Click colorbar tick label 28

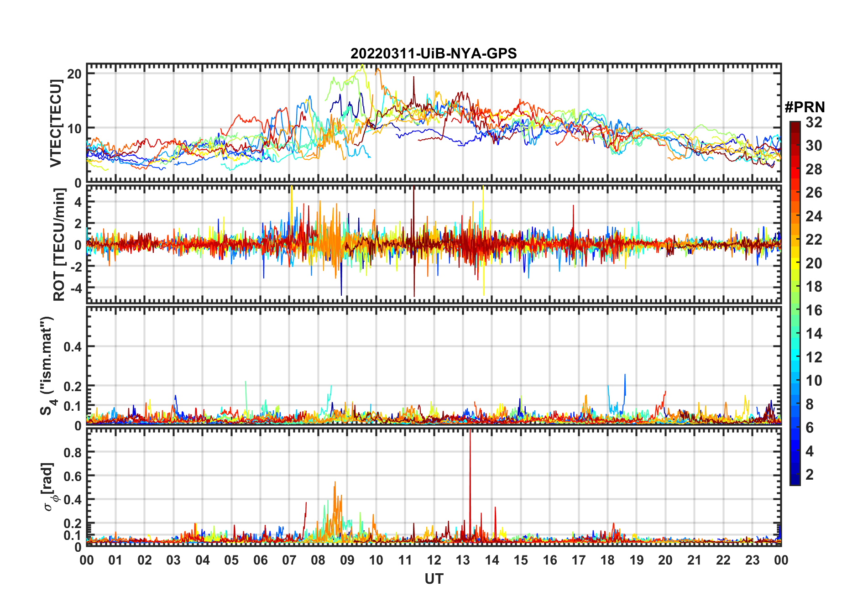click(x=814, y=169)
